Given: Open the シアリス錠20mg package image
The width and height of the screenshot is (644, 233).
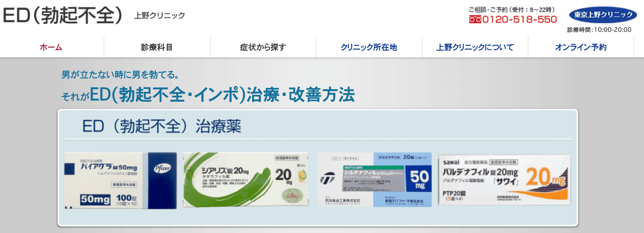Looking at the screenshot, I should [x=246, y=180].
